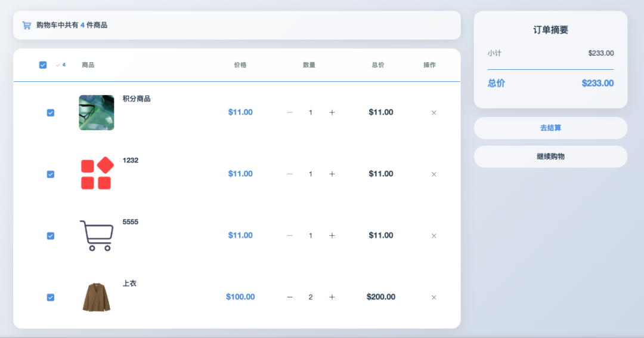
Task: Uncheck the 积分商品 checkbox
Action: [x=51, y=113]
